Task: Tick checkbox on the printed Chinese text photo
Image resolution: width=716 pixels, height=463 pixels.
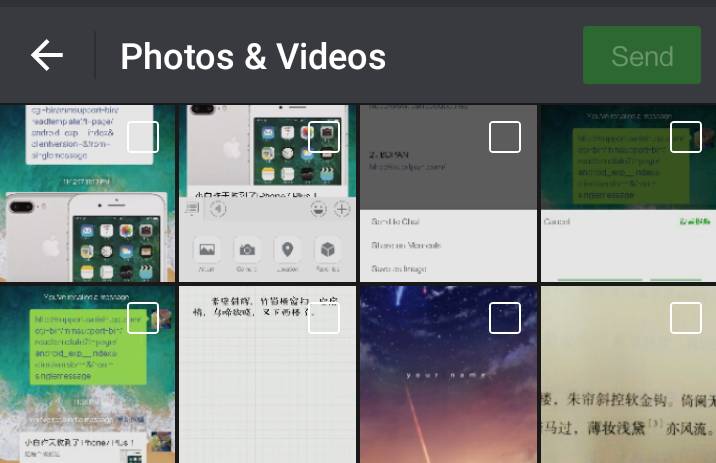Action: click(686, 318)
